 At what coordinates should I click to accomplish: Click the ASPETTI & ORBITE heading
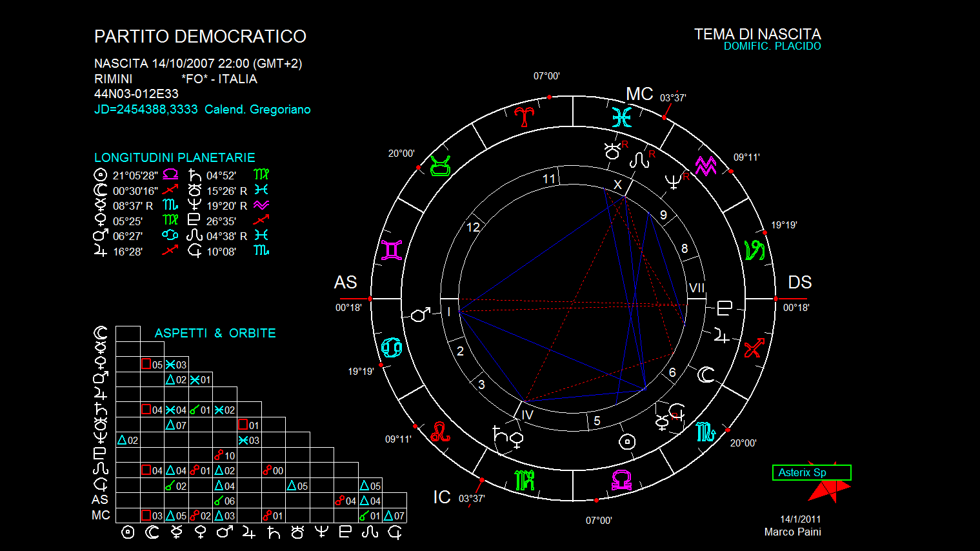pos(215,333)
